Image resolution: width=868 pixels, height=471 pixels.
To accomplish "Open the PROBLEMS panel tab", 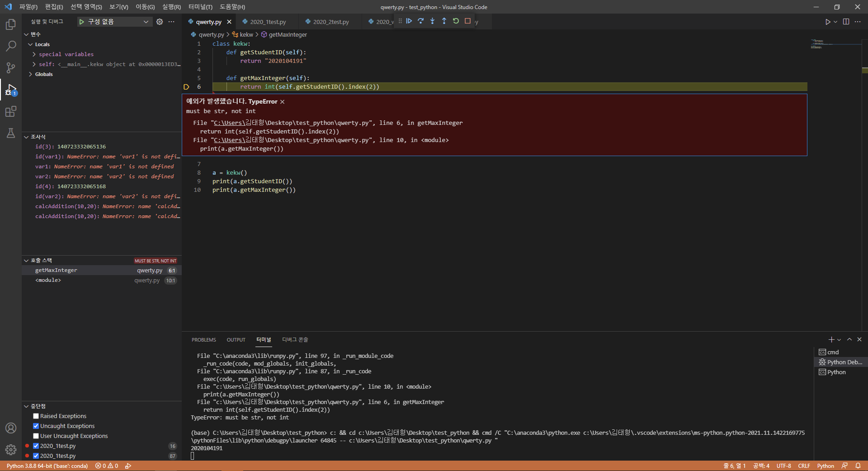I will (x=203, y=340).
